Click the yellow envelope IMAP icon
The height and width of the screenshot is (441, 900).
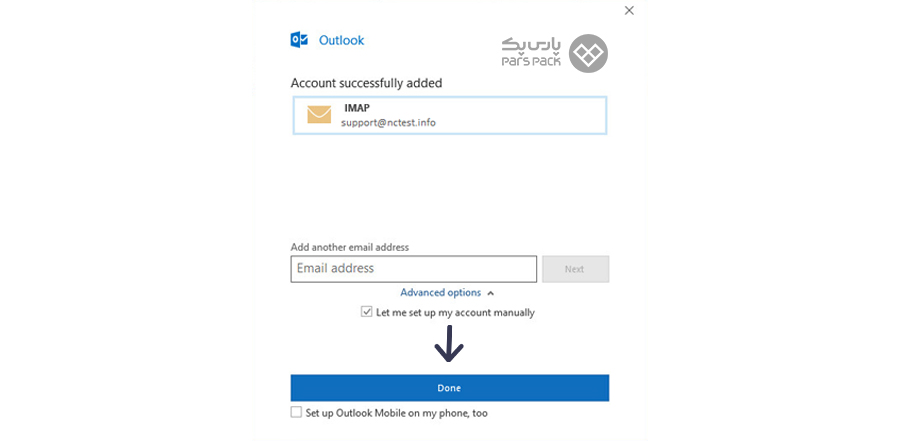[319, 114]
